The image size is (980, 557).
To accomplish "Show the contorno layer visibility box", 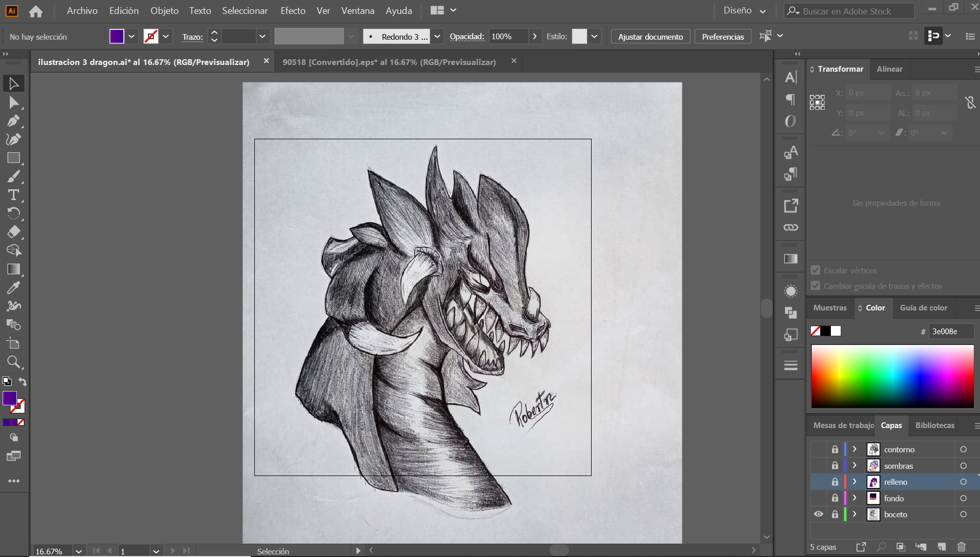I will coord(819,449).
